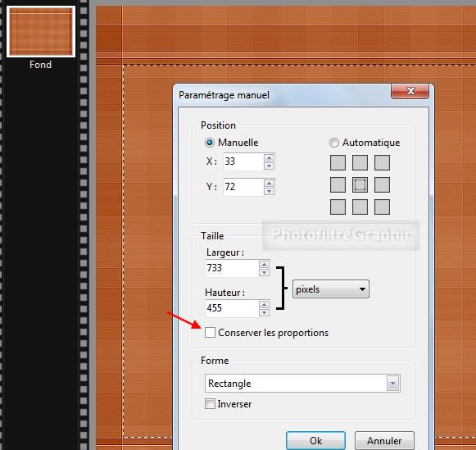Select the top-left automatic position square
Image resolution: width=476 pixels, height=450 pixels.
click(338, 162)
